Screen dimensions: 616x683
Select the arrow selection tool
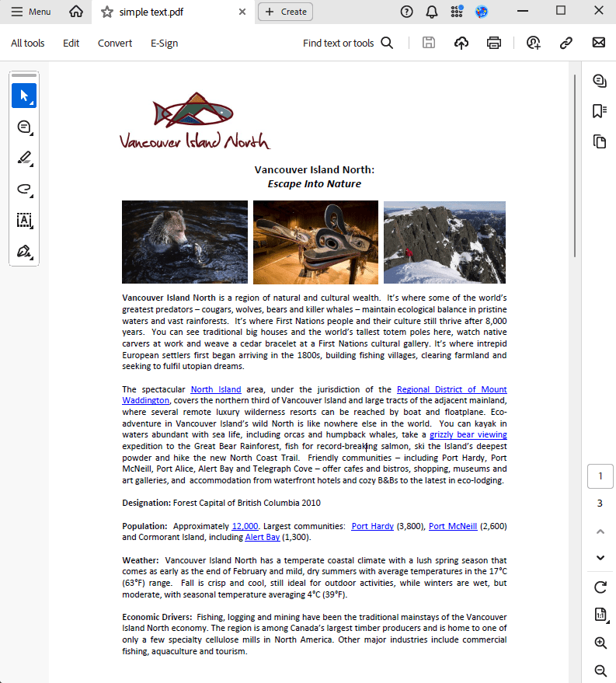click(24, 96)
